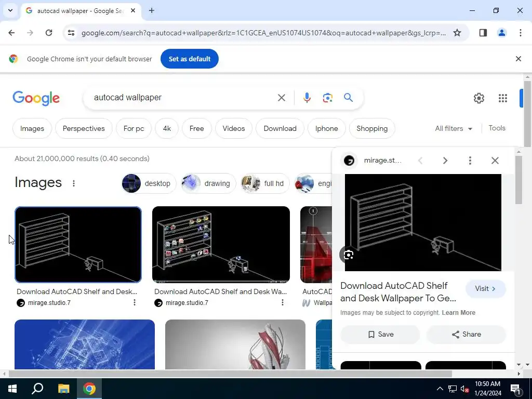The image size is (532, 399).
Task: Open the tab search dropdown
Action: click(10, 10)
